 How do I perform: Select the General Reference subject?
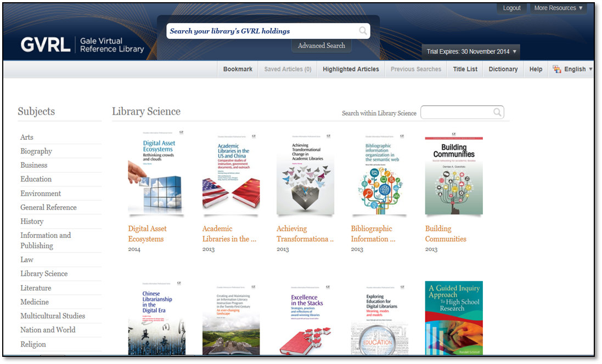[48, 207]
